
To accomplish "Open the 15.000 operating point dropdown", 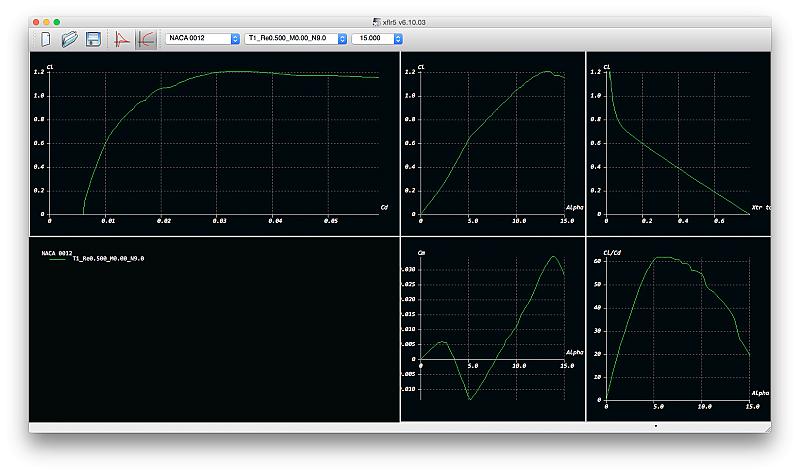I will tap(377, 38).
